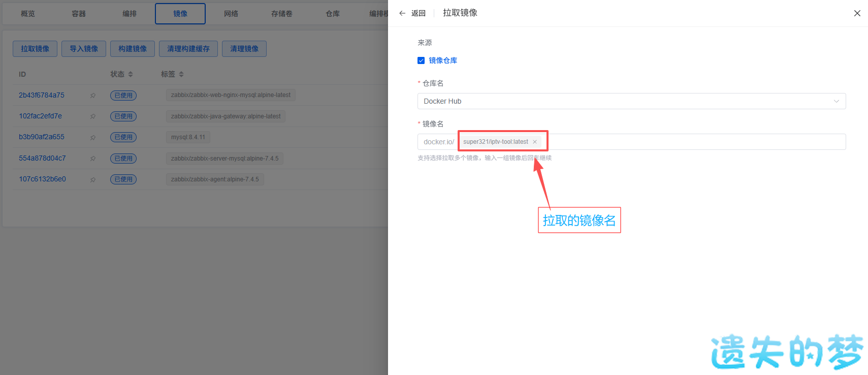Close the 拉取镜像 drawer with the X

[857, 13]
